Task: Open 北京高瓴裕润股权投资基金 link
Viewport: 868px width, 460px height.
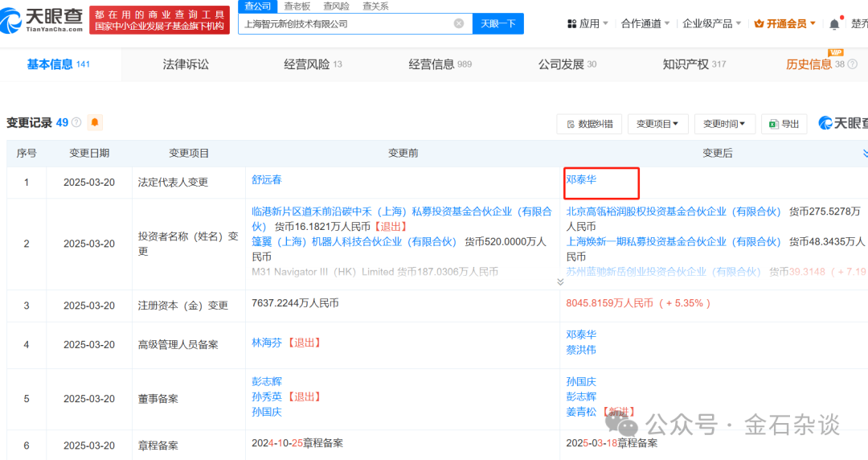Action: 674,212
